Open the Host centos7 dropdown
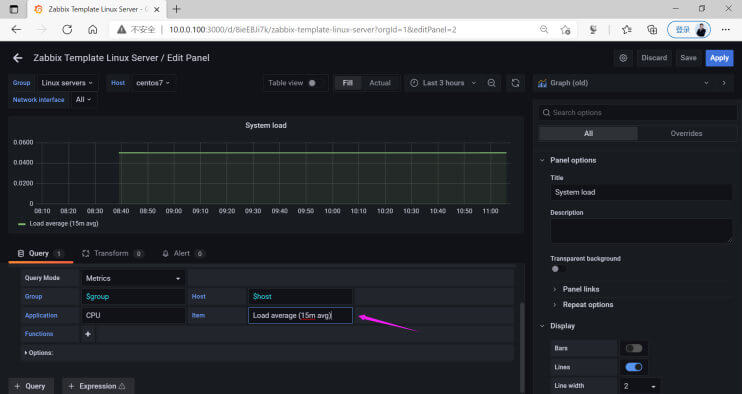Image resolution: width=742 pixels, height=394 pixels. click(x=153, y=83)
